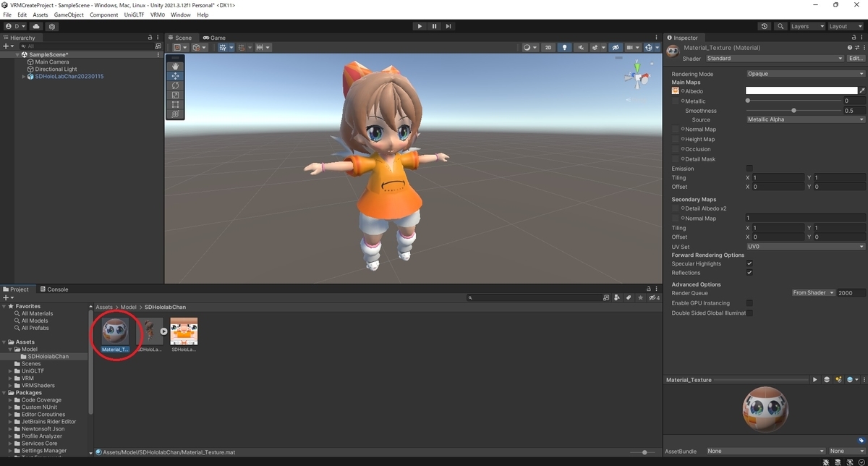
Task: Toggle scene audio icon
Action: pos(581,47)
